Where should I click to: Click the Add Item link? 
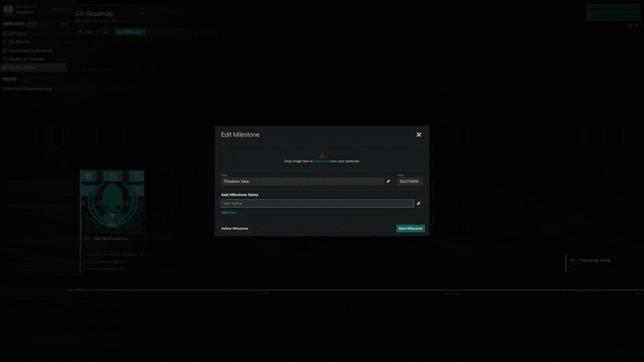(x=229, y=213)
